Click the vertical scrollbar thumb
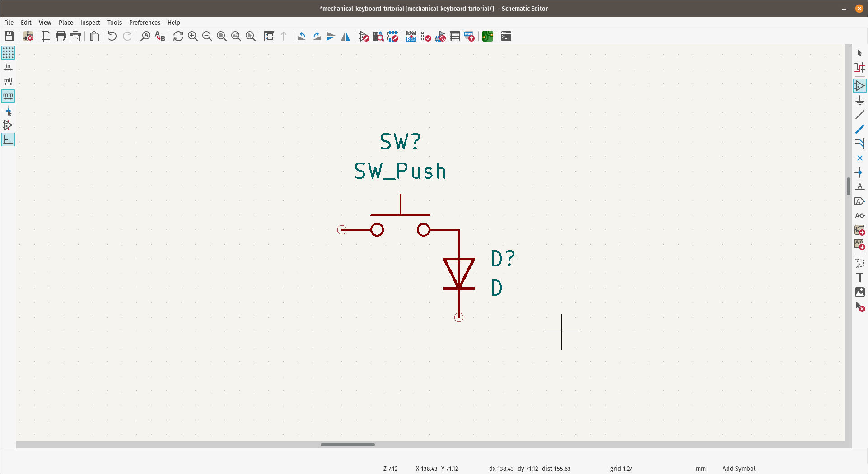The width and height of the screenshot is (868, 474). point(849,187)
